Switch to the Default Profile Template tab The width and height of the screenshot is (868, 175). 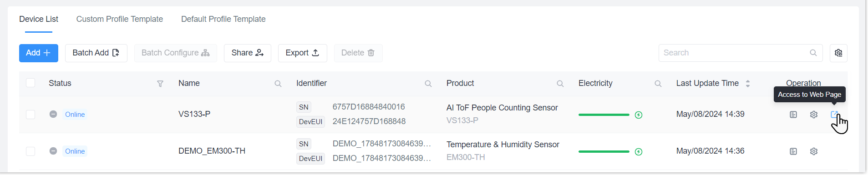tap(223, 19)
